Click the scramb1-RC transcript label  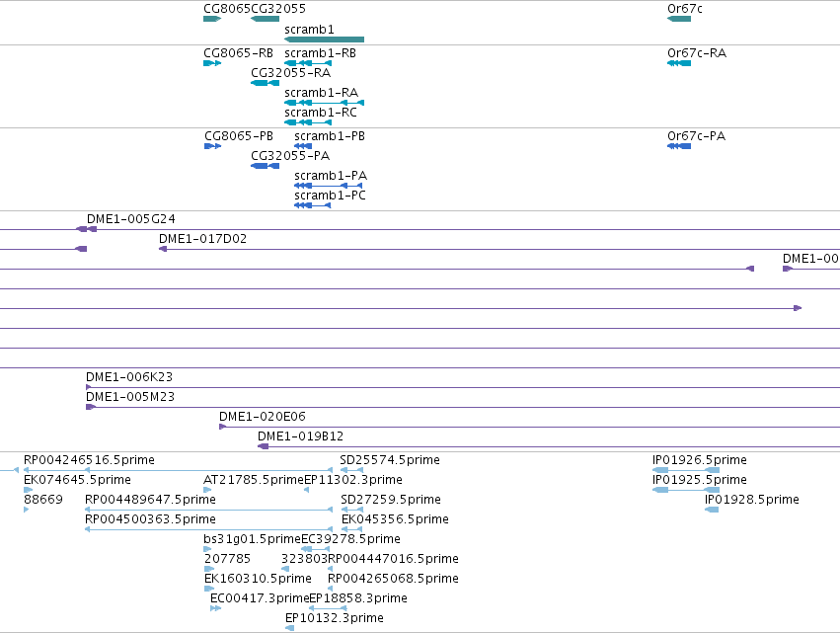(321, 113)
